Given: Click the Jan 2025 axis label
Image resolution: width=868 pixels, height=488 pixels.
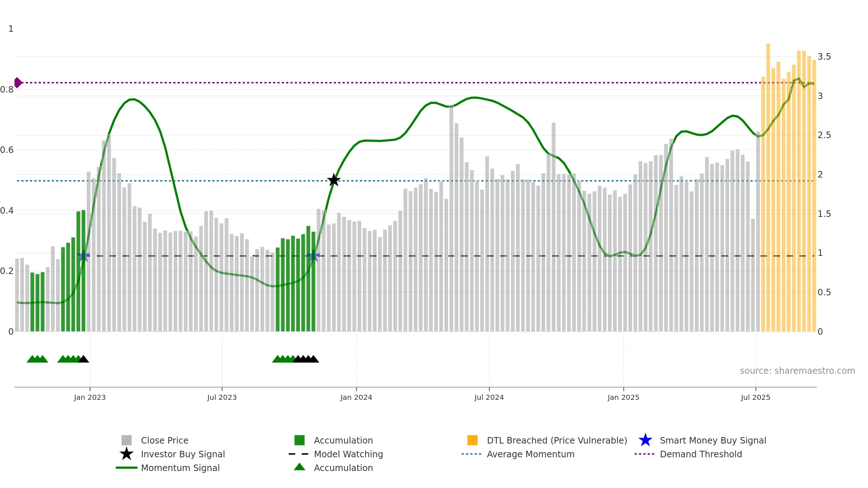Looking at the screenshot, I should (x=624, y=397).
